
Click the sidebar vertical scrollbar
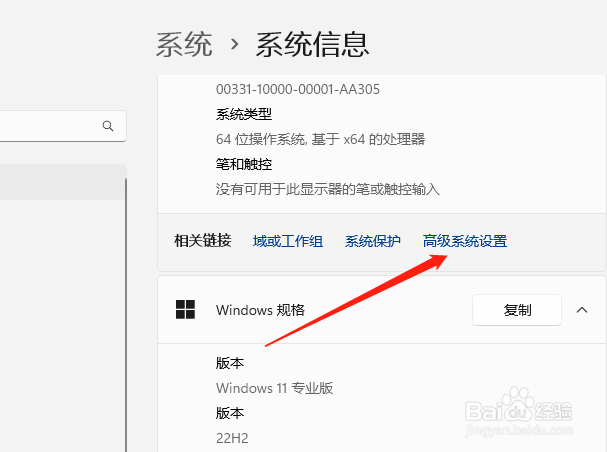pos(126,314)
